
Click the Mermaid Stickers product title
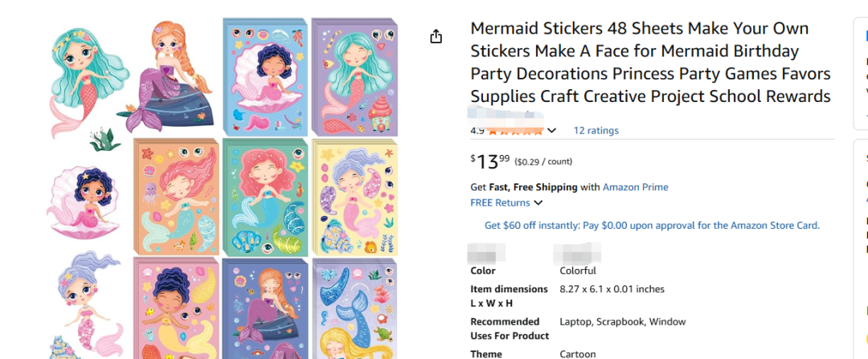[650, 63]
